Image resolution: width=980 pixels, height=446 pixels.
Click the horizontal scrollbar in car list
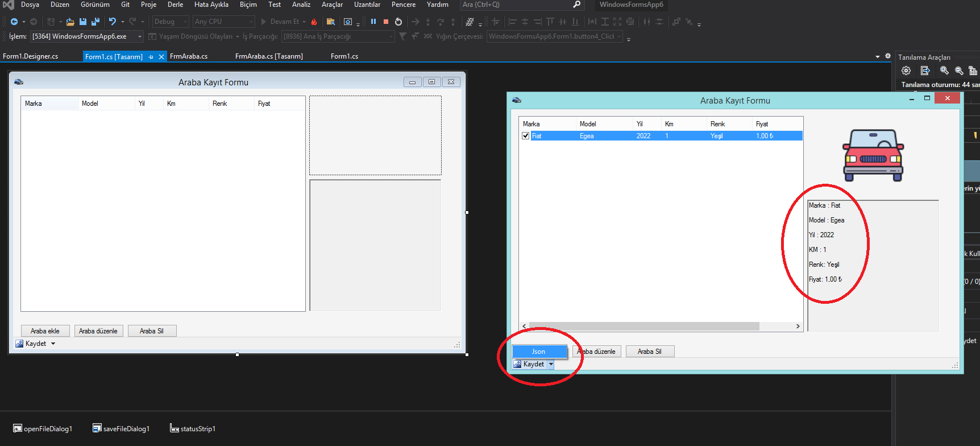coord(643,327)
